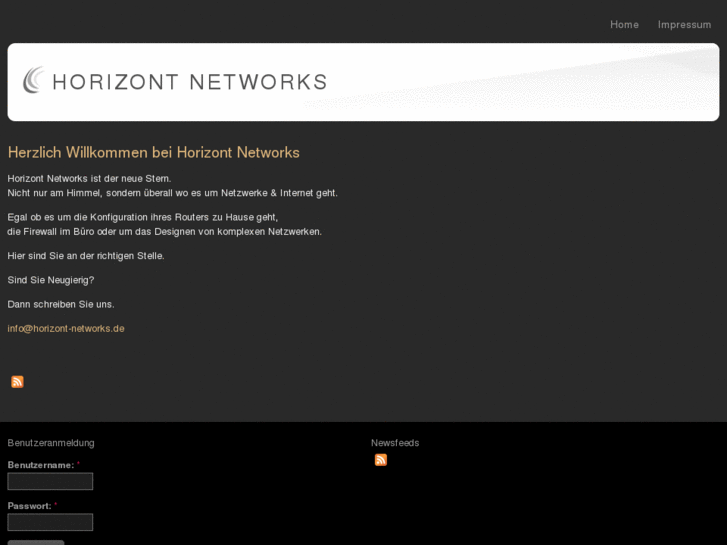
Task: Click the sentence 'Horizont Networks ist der neue Stern.'
Action: tap(89, 178)
